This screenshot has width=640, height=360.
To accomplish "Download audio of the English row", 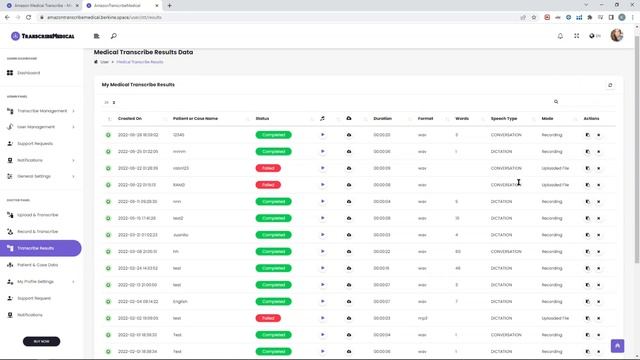I will [349, 301].
